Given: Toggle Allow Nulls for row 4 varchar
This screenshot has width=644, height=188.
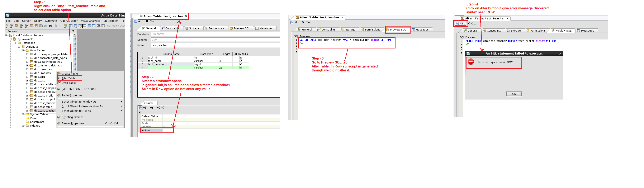Looking at the screenshot, I should click(241, 68).
